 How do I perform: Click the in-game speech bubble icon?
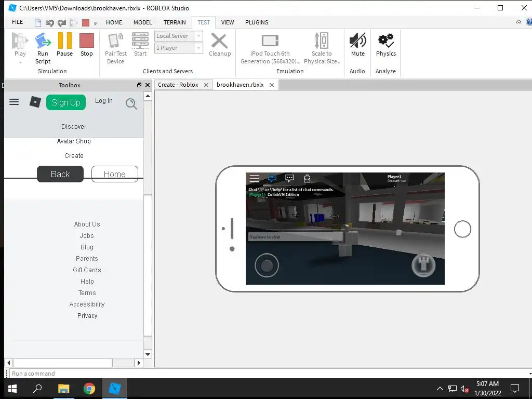[289, 178]
